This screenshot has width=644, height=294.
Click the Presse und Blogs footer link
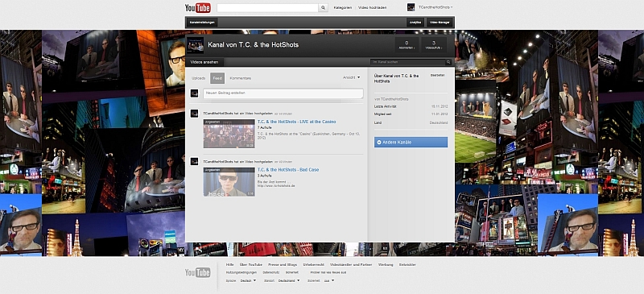pos(283,265)
